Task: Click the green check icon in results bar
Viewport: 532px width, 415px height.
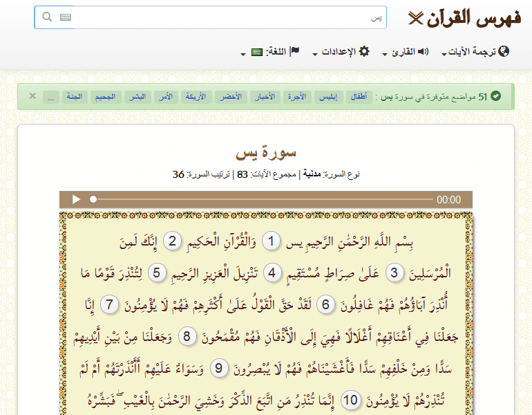Action: (x=495, y=96)
